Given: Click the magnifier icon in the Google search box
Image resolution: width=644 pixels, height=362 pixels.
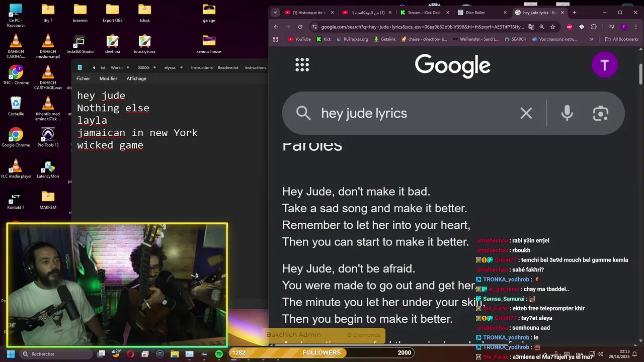Looking at the screenshot, I should tap(303, 113).
